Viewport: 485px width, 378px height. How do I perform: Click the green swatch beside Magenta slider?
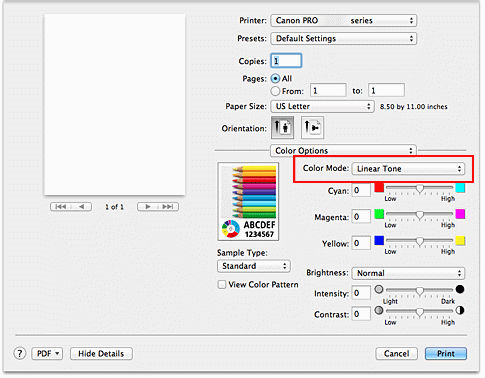click(x=379, y=214)
